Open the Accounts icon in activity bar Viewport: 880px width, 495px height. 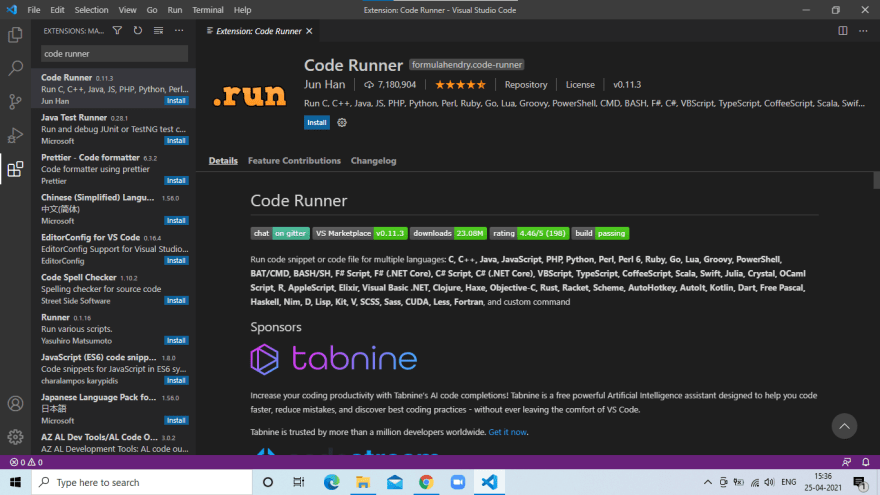(15, 404)
